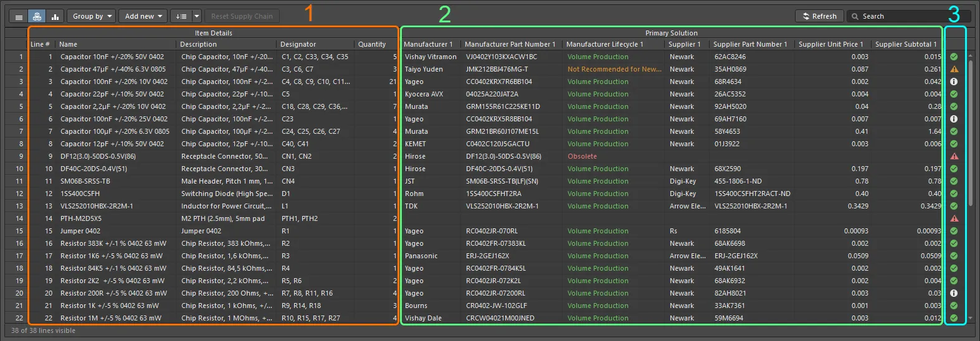
Task: Click green check status for Capacitor 100µF row
Action: coord(954,131)
